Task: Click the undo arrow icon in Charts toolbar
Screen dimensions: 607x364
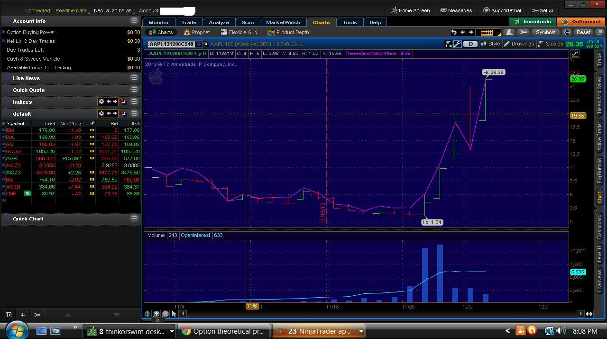Action: (x=454, y=32)
